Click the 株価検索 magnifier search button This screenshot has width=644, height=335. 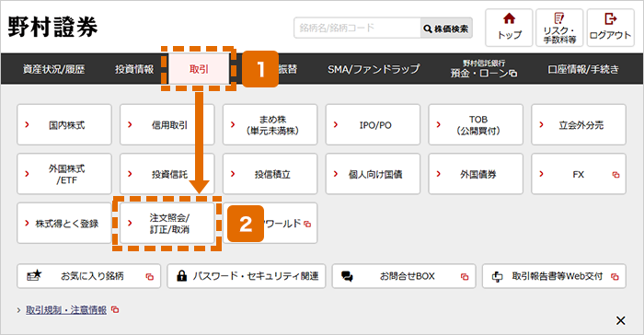click(446, 29)
